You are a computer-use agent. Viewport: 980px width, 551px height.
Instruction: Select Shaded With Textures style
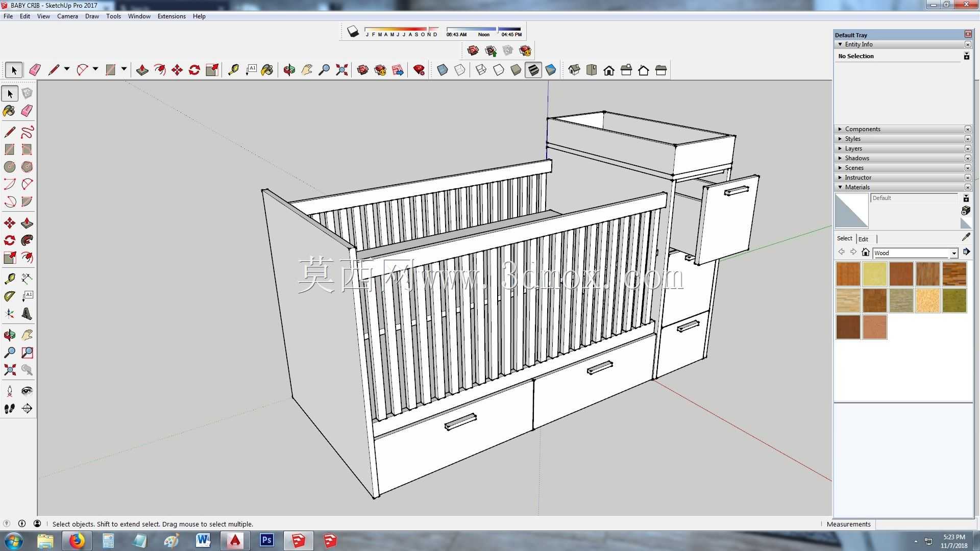click(533, 70)
